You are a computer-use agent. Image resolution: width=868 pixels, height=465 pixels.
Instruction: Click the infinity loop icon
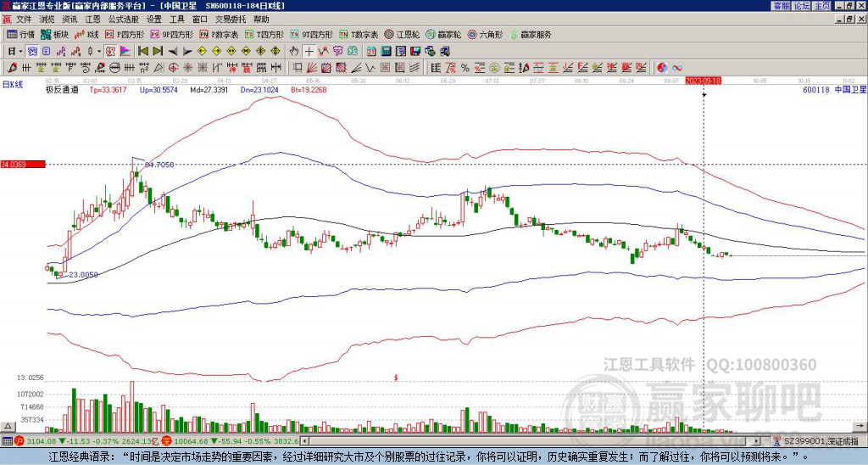[676, 68]
